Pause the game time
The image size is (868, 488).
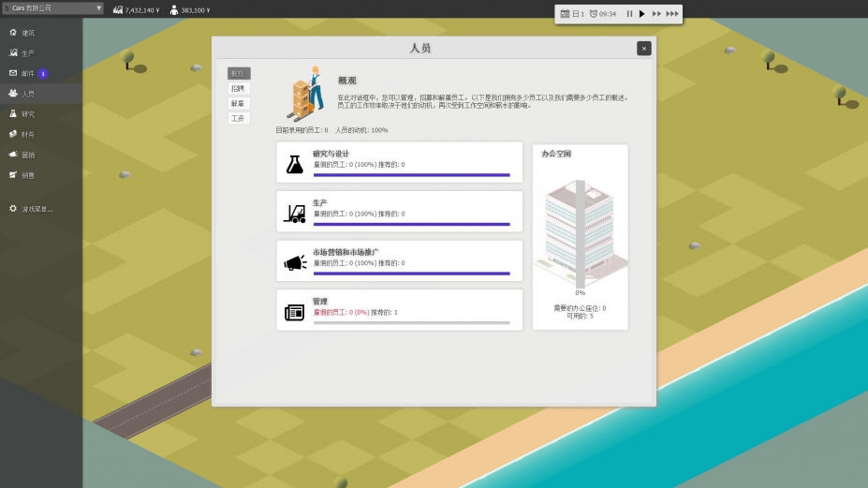[629, 14]
